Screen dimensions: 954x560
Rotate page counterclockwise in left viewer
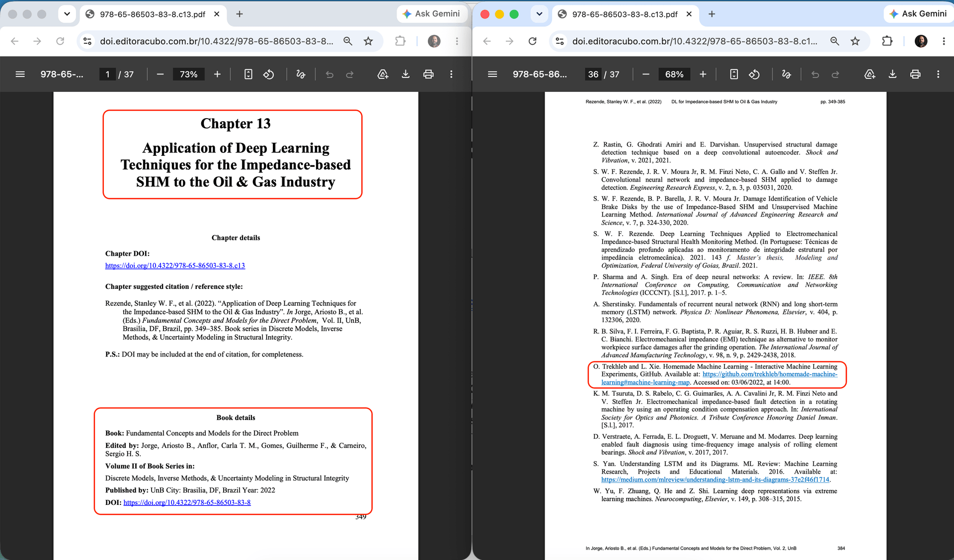(269, 74)
